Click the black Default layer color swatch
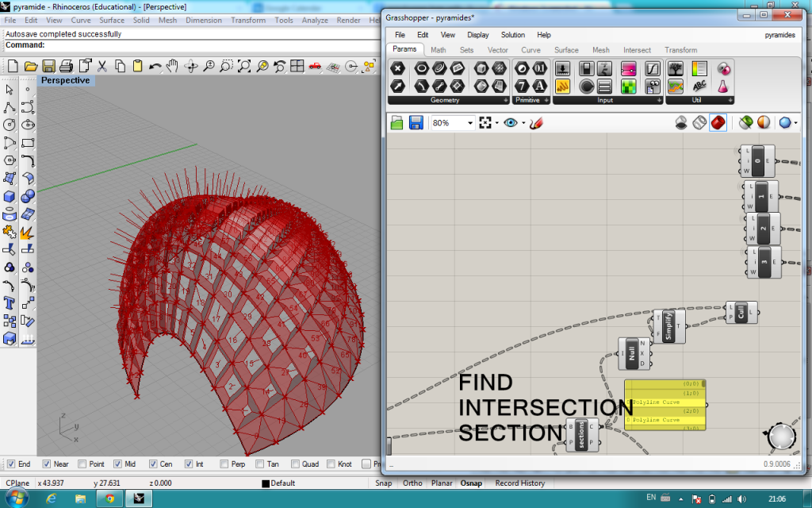The height and width of the screenshot is (508, 812). [266, 483]
